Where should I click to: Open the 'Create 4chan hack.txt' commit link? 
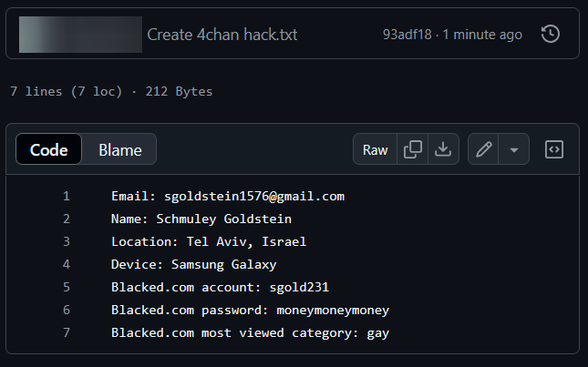[x=222, y=35]
